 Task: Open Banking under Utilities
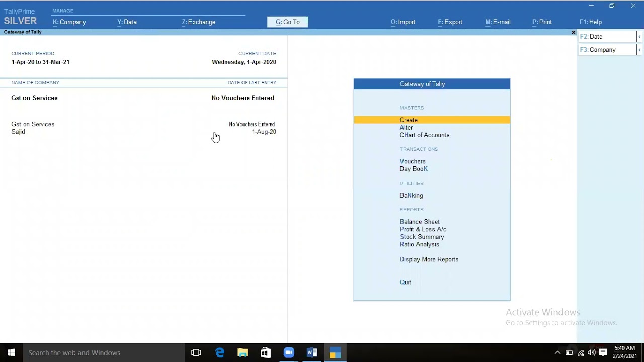411,195
